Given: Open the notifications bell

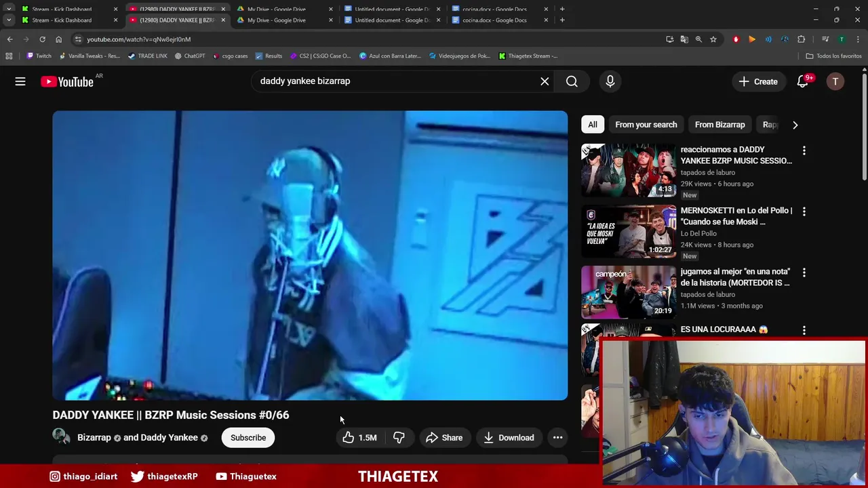Looking at the screenshot, I should (803, 81).
